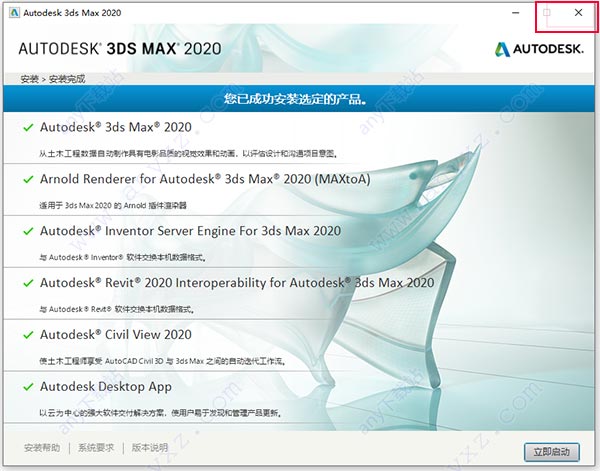The height and width of the screenshot is (471, 600).
Task: Open the 系统要求 link
Action: [x=96, y=447]
